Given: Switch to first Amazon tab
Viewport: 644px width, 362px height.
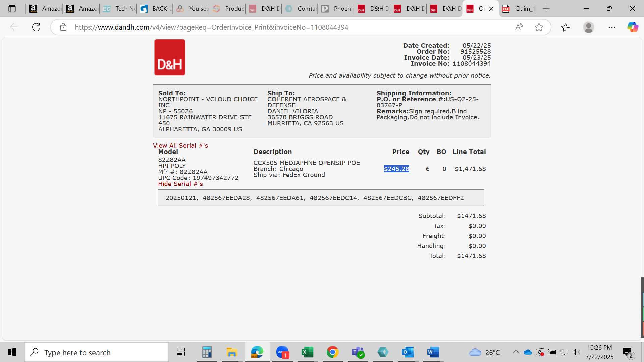Looking at the screenshot, I should (x=45, y=9).
